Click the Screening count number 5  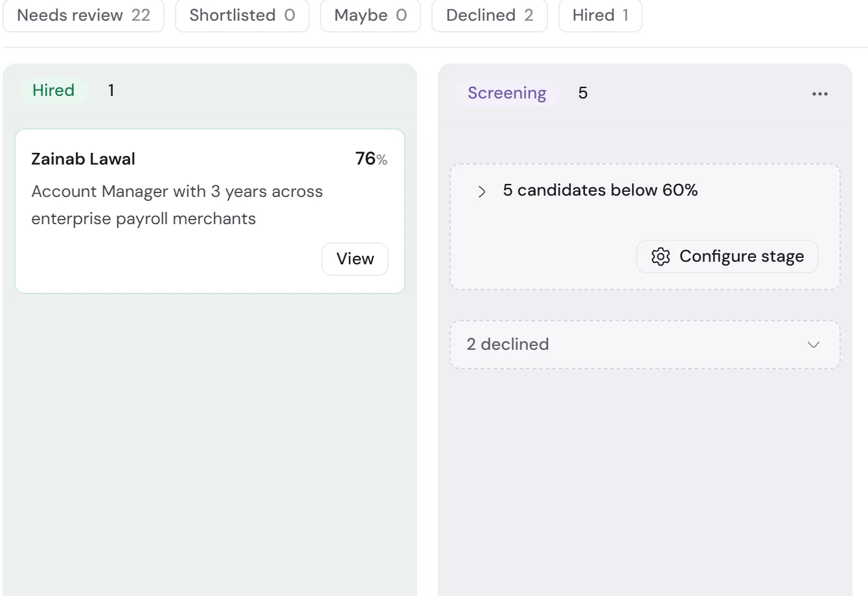[583, 93]
